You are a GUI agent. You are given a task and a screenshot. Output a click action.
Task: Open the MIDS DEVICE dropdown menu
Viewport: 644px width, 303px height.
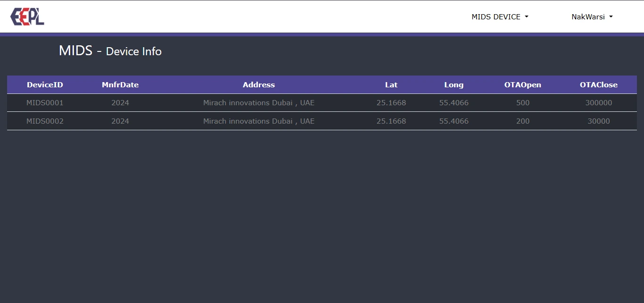pyautogui.click(x=500, y=17)
